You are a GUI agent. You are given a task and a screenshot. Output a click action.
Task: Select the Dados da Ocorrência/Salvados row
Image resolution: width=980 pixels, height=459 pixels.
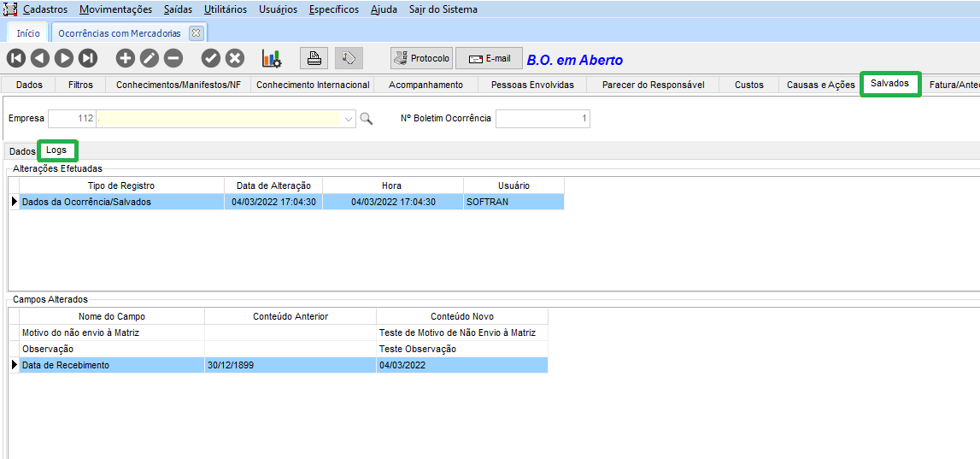pos(291,202)
